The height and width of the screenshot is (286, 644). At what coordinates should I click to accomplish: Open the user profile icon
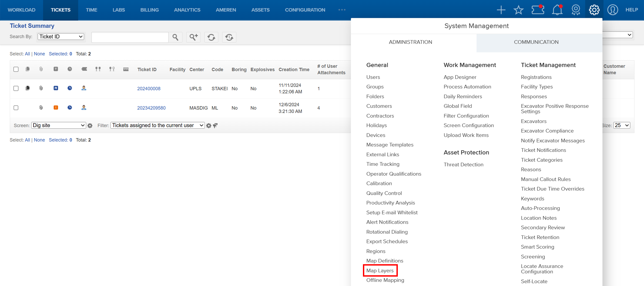click(x=612, y=10)
